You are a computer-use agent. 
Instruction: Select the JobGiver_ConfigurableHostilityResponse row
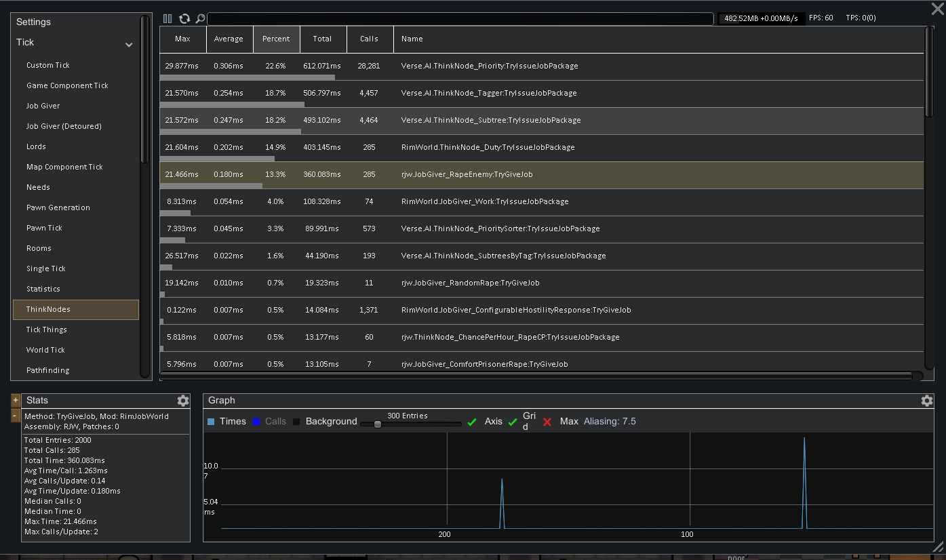pos(542,311)
